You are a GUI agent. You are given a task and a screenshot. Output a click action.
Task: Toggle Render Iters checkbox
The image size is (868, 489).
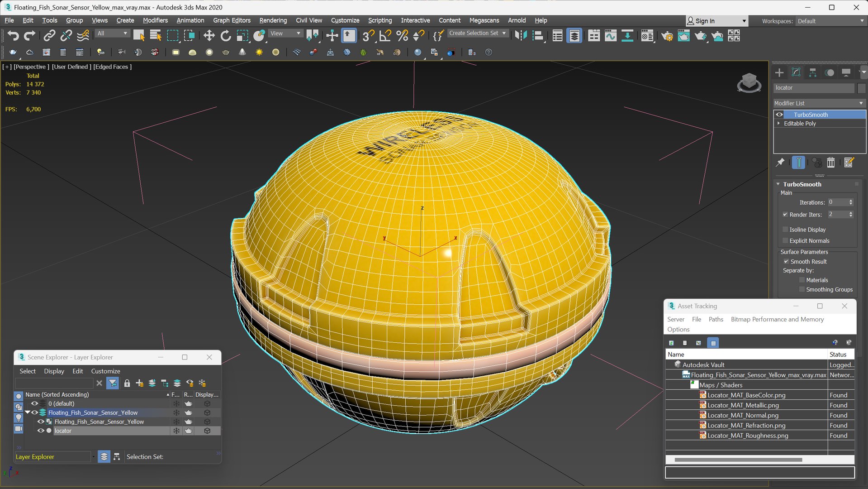click(x=785, y=215)
